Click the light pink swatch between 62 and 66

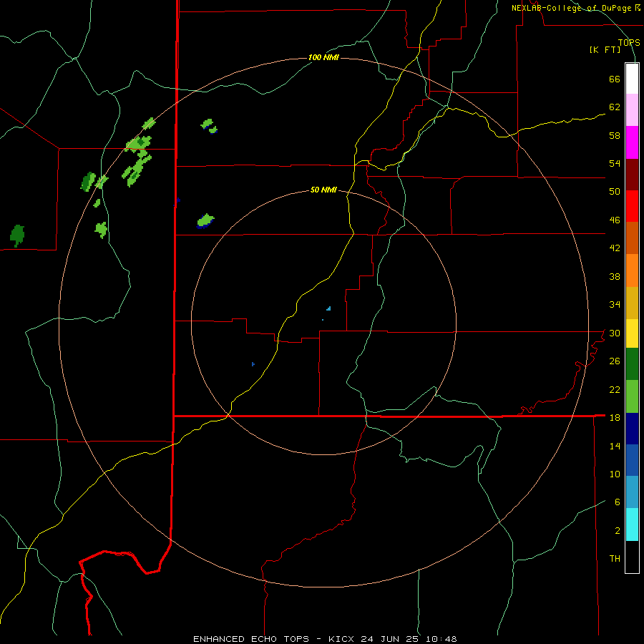(x=632, y=110)
